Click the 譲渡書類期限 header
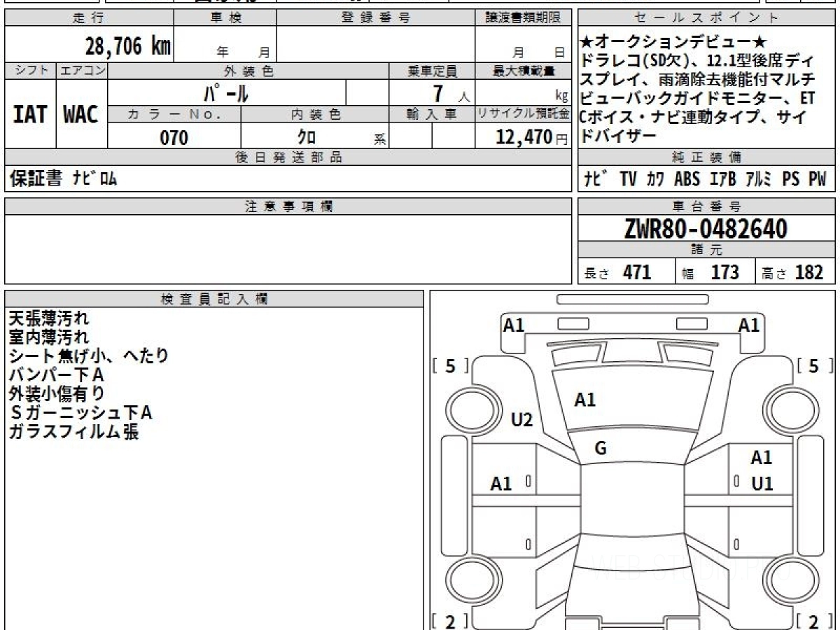This screenshot has width=840, height=630. 523,18
